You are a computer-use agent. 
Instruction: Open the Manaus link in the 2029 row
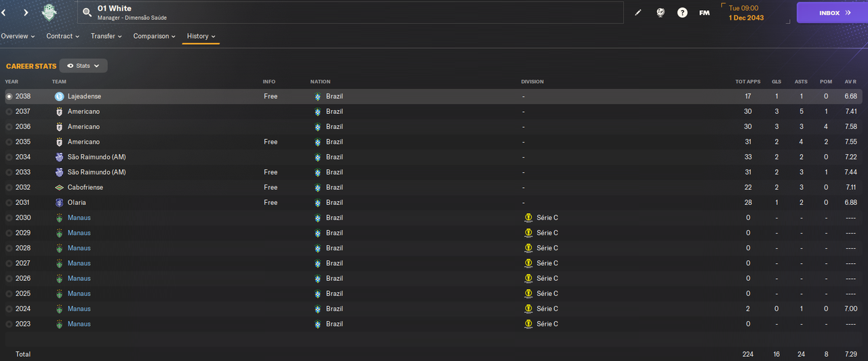pos(79,233)
